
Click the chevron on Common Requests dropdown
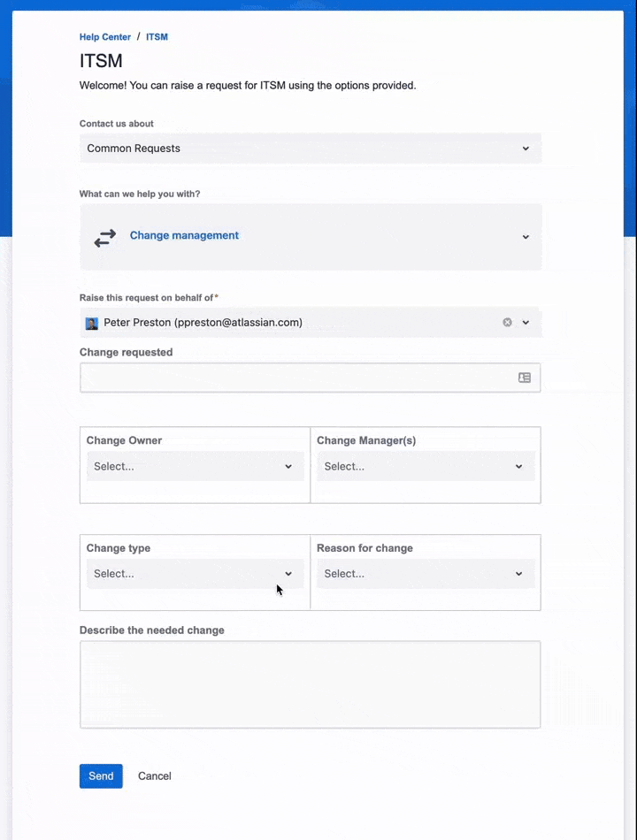tap(526, 148)
